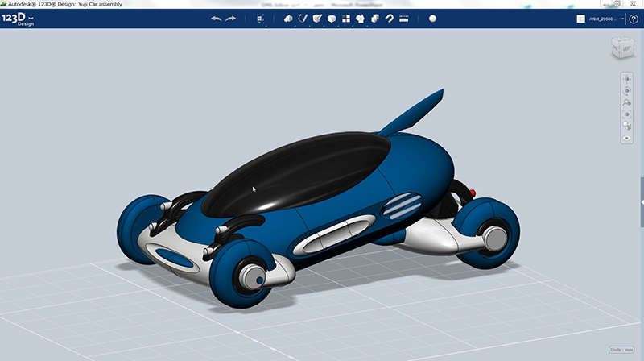The image size is (644, 361).
Task: Toggle the visibility eye in navigation bar
Action: pos(627,138)
